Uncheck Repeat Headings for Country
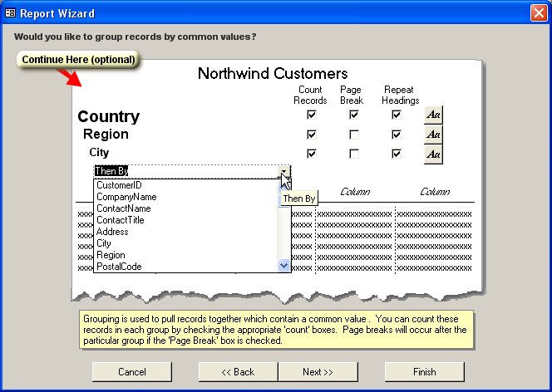Viewport: 552px width, 392px height. click(396, 115)
